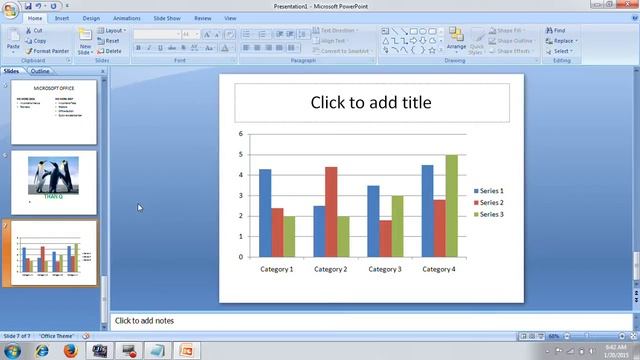Click the zoom out minus button
This screenshot has width=640, height=360.
point(567,336)
